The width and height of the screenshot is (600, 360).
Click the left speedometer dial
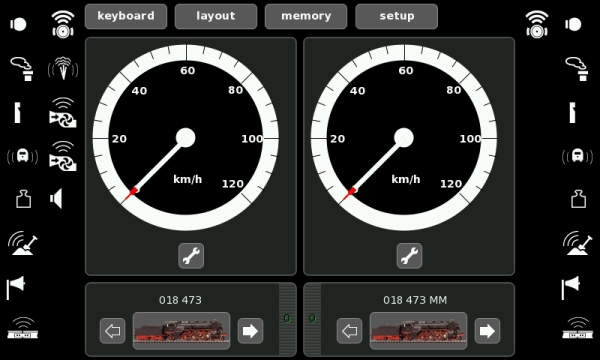tap(186, 137)
